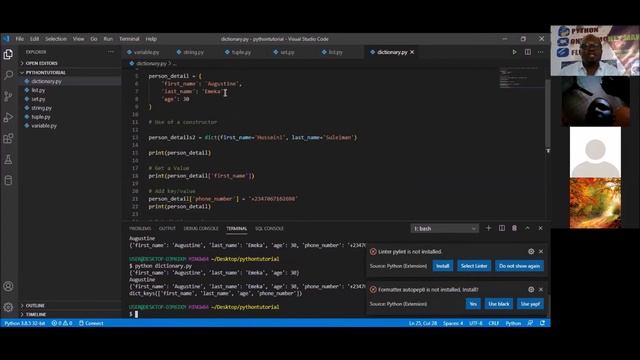Open editor More Actions ellipsis
This screenshot has height=360, width=640.
pos(540,52)
